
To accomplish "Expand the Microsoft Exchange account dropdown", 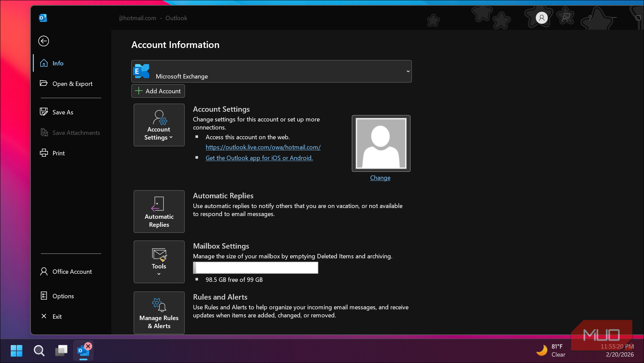I will (x=271, y=71).
